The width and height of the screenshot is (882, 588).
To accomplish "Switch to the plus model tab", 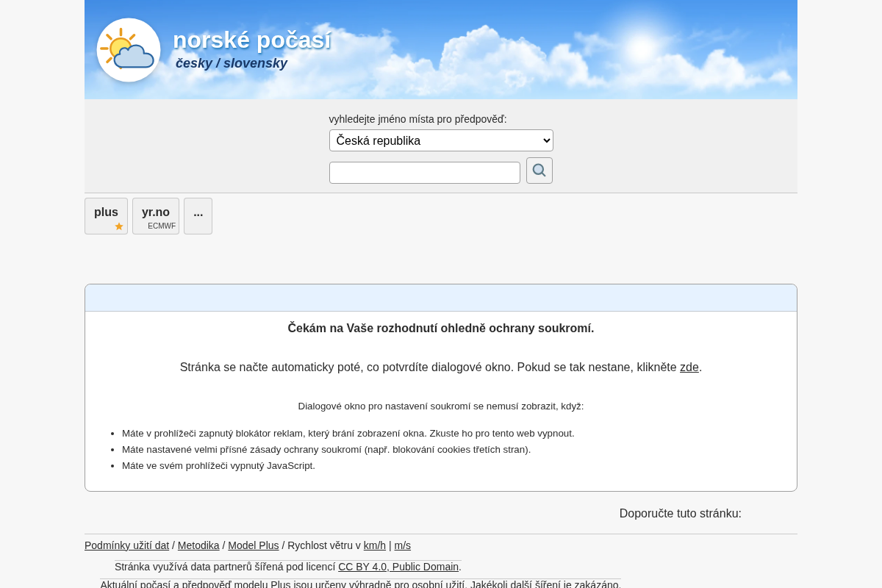I will point(106,216).
